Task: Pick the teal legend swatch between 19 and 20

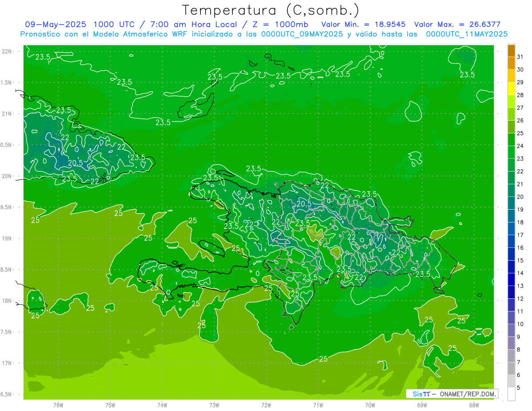Action: coord(511,203)
